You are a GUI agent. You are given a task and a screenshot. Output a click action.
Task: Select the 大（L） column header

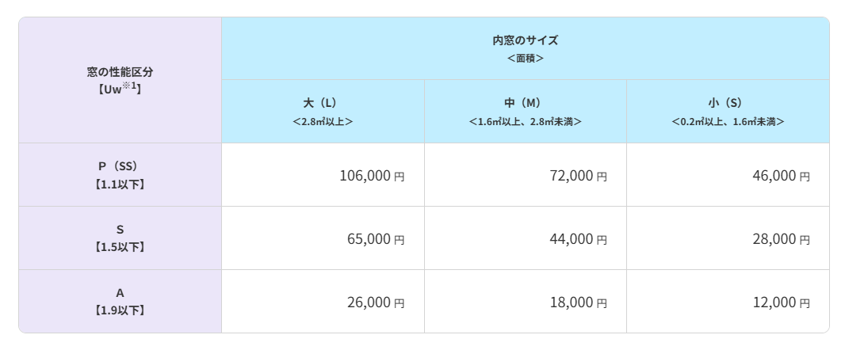[323, 104]
